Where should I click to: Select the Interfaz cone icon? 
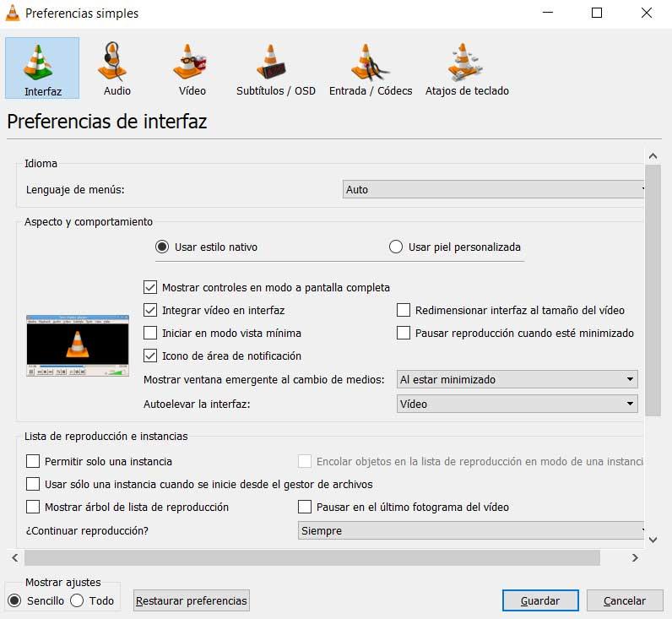38,62
